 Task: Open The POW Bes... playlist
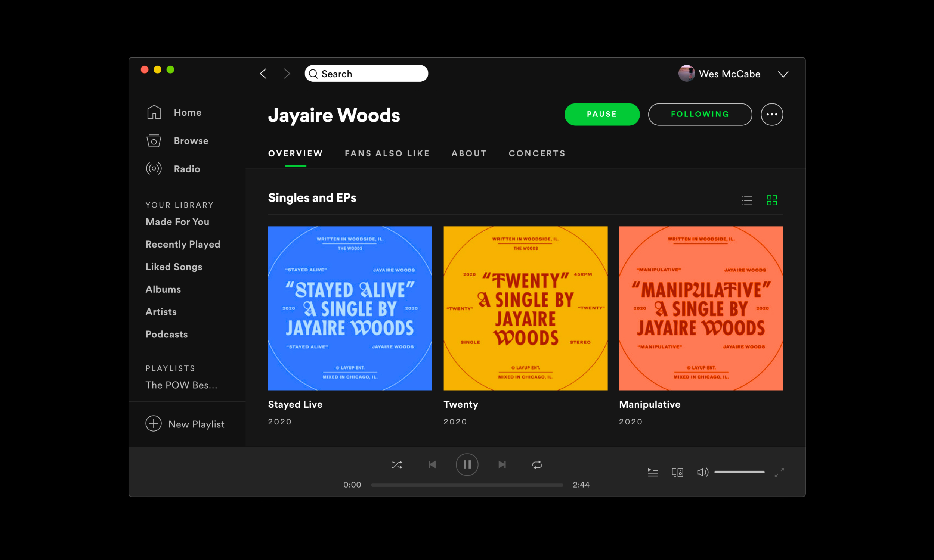tap(182, 385)
